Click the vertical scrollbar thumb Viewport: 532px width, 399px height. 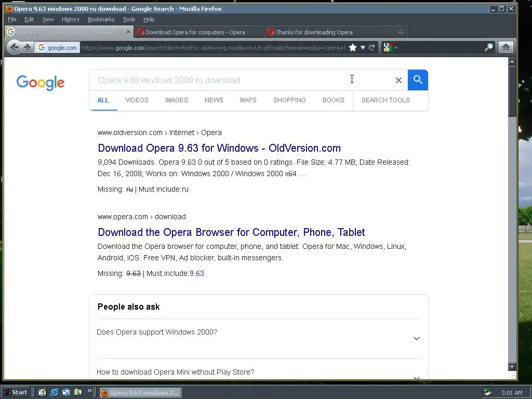512,91
